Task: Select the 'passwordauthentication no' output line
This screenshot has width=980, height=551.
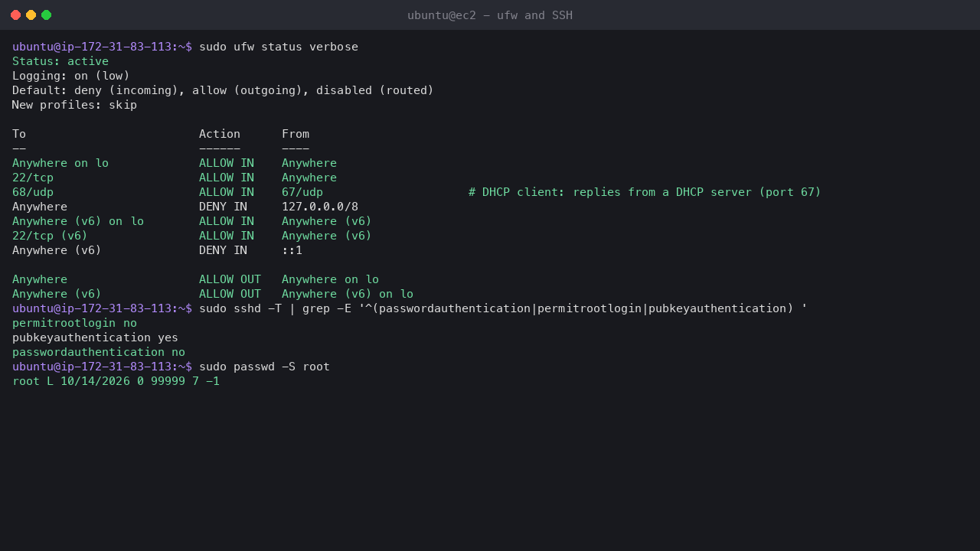Action: [x=99, y=352]
